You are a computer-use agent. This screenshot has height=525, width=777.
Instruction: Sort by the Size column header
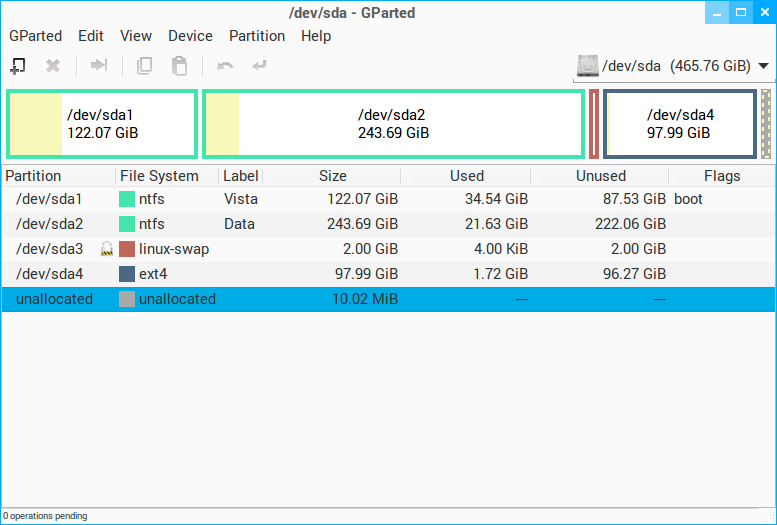click(333, 176)
